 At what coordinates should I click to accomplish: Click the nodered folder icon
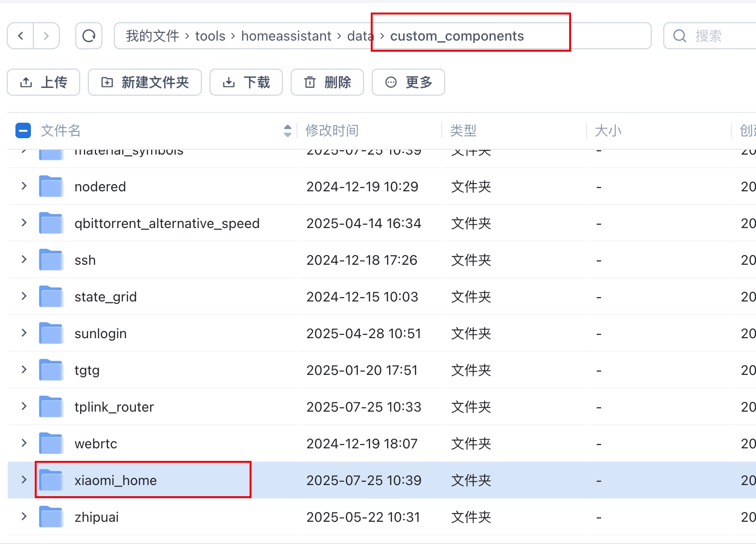51,186
